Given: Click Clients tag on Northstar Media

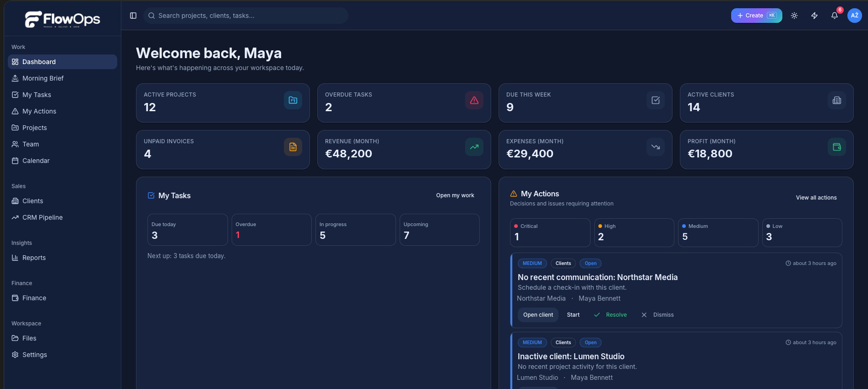Looking at the screenshot, I should click(563, 264).
